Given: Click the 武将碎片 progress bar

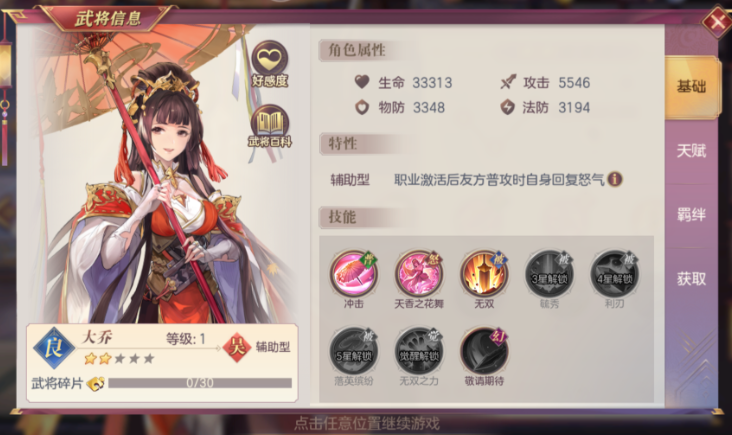Looking at the screenshot, I should coord(200,383).
